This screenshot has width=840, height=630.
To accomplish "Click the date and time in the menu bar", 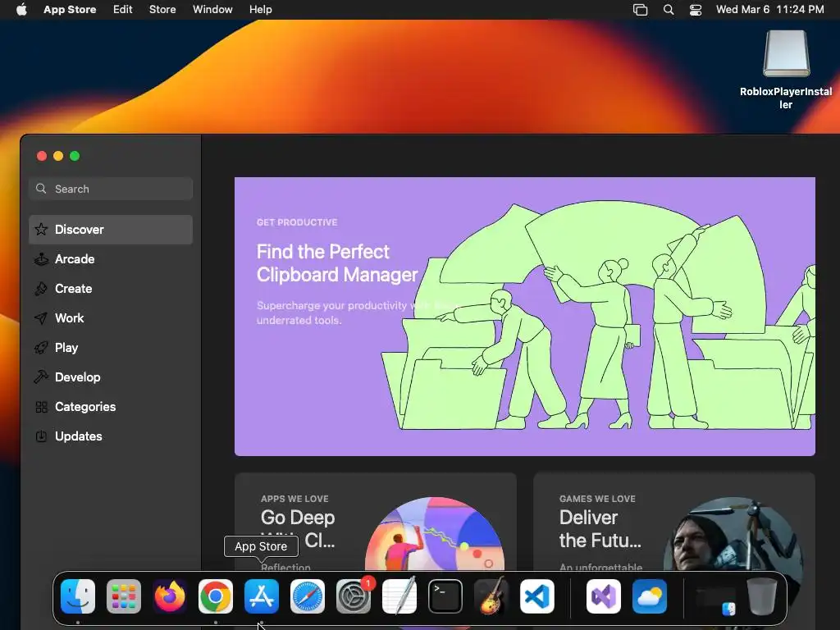I will (769, 10).
